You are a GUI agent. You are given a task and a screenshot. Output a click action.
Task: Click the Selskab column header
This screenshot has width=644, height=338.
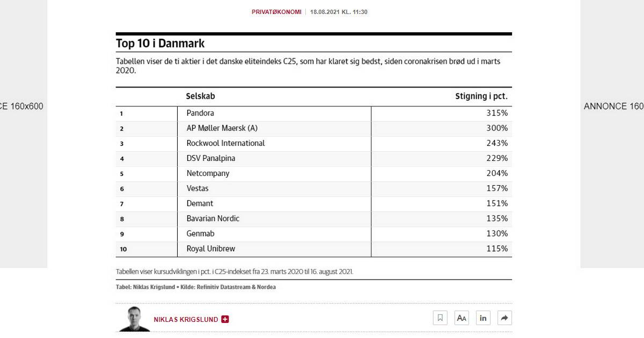[x=200, y=97]
